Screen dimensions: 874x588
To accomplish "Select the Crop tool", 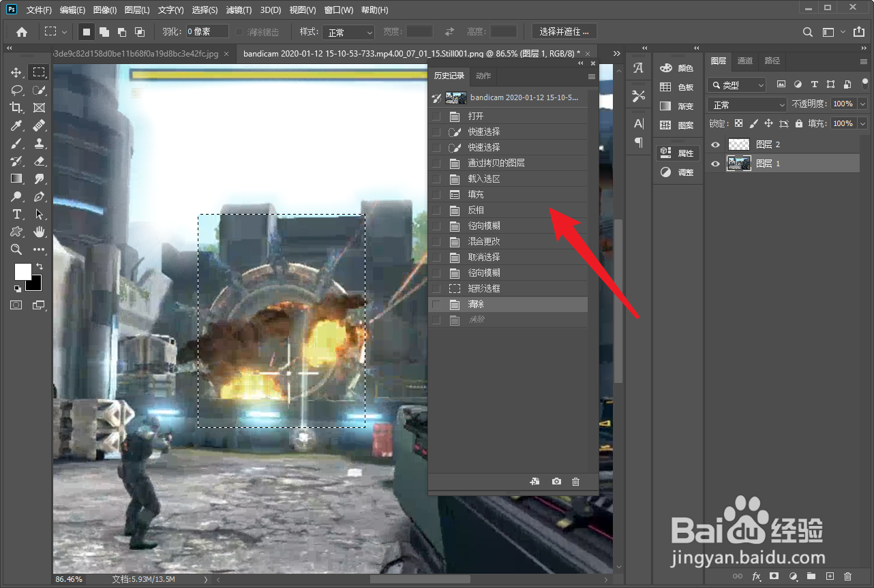I will (x=16, y=108).
